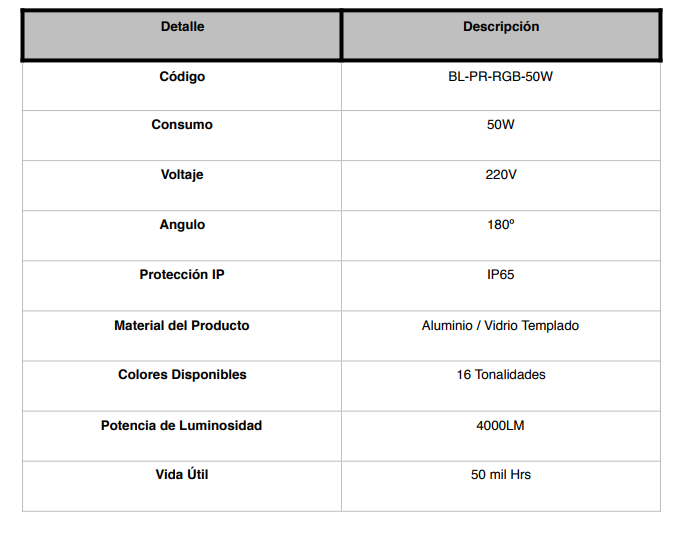Click the Protección IP label

182,275
